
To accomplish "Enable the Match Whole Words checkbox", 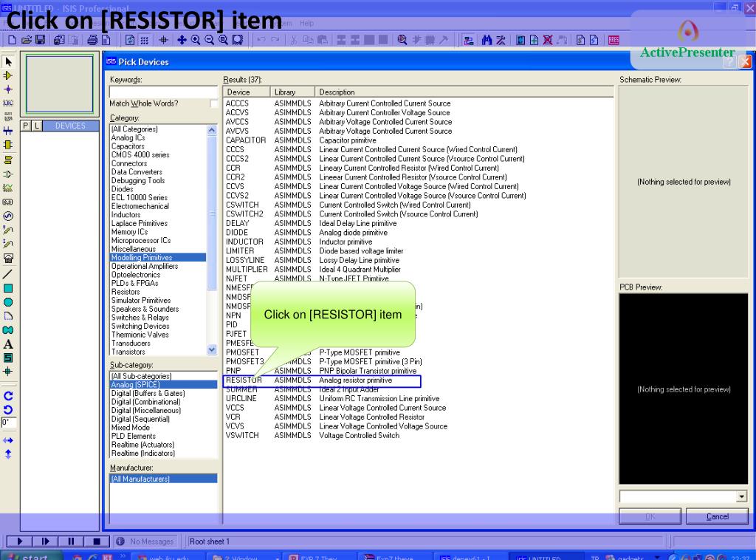I will (x=213, y=103).
